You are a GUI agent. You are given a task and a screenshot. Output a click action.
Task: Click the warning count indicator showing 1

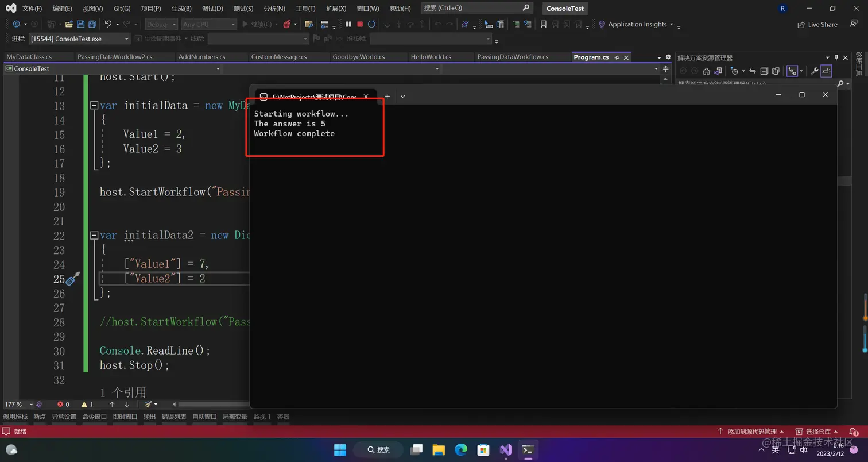(87, 405)
